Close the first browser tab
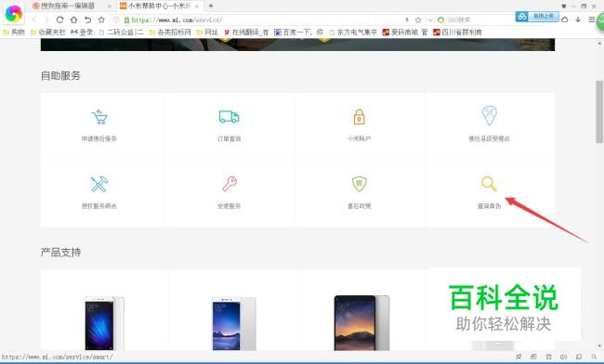 [x=109, y=6]
